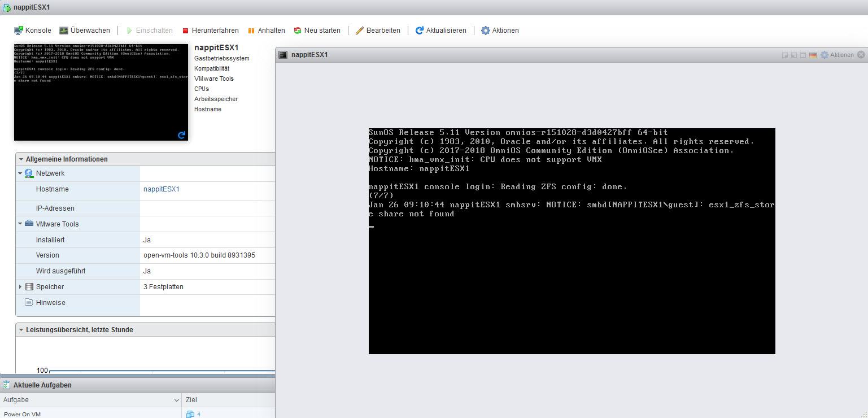Viewport: 868px width, 418px height.
Task: Open the Aufgabe column dropdown arrow
Action: tap(177, 400)
